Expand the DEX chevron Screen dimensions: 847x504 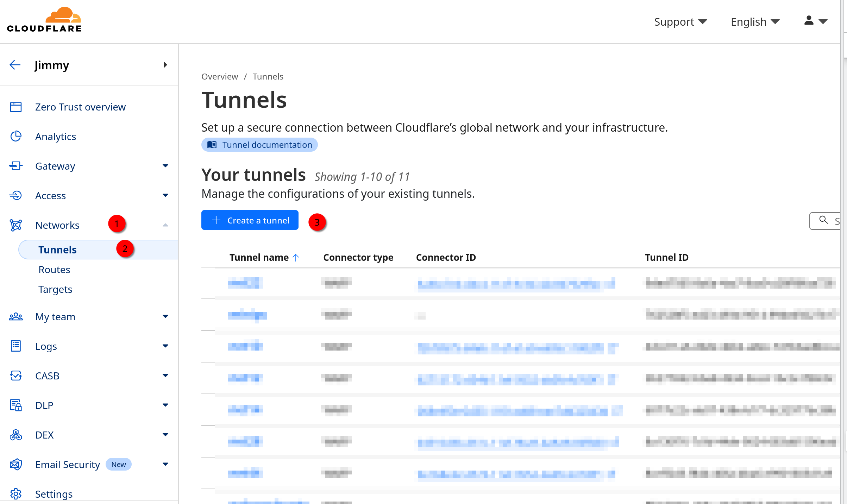pos(165,435)
